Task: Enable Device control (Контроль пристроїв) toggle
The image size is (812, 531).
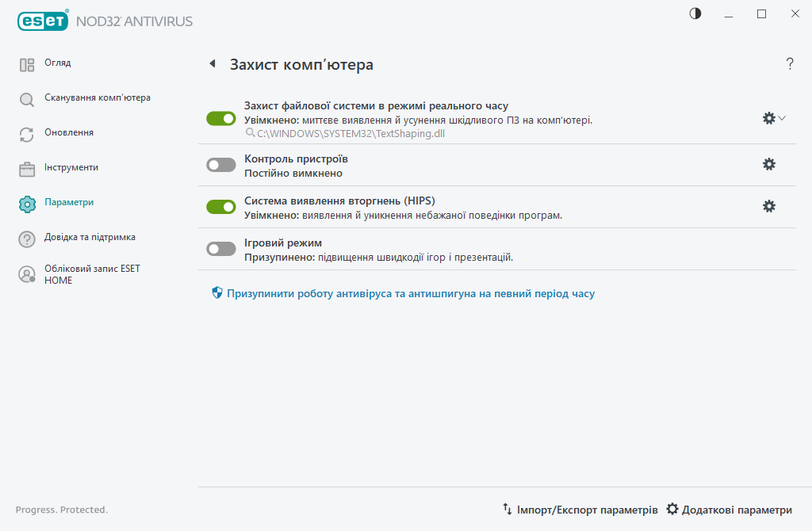Action: 221,165
